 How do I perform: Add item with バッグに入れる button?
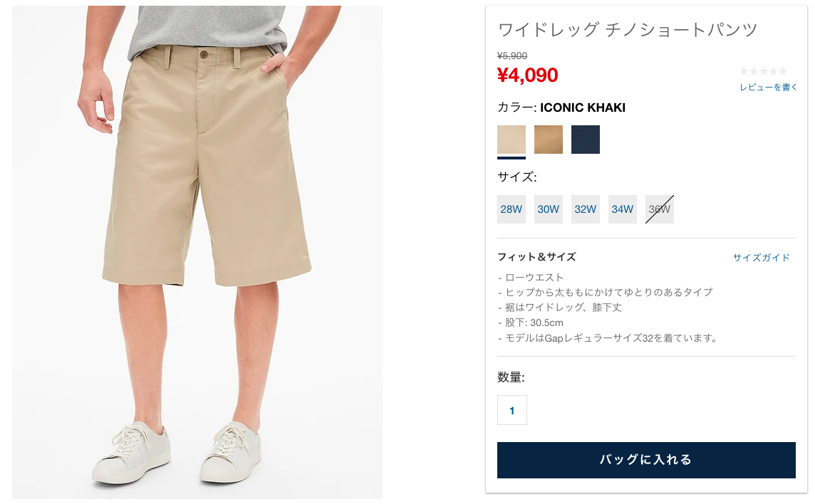click(x=646, y=460)
